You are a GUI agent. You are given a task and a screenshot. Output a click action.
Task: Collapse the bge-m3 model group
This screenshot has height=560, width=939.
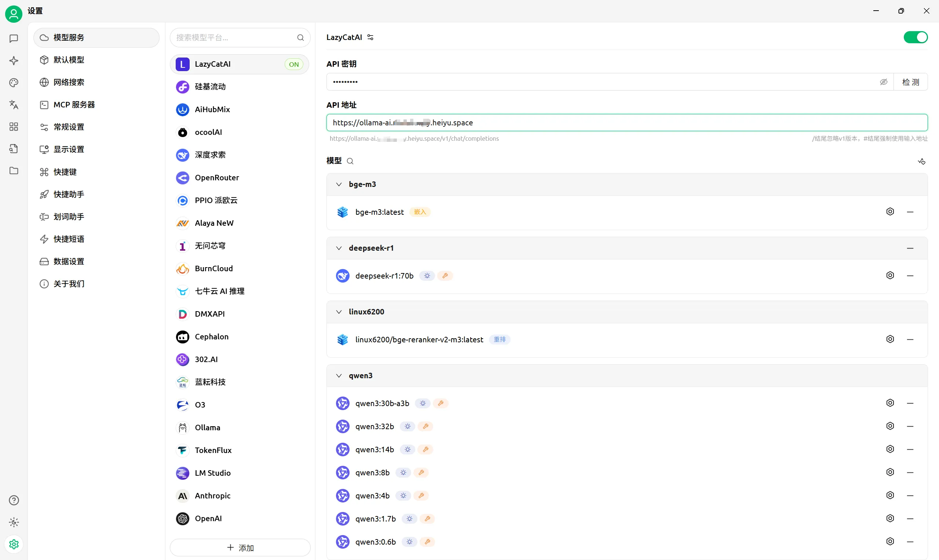339,184
